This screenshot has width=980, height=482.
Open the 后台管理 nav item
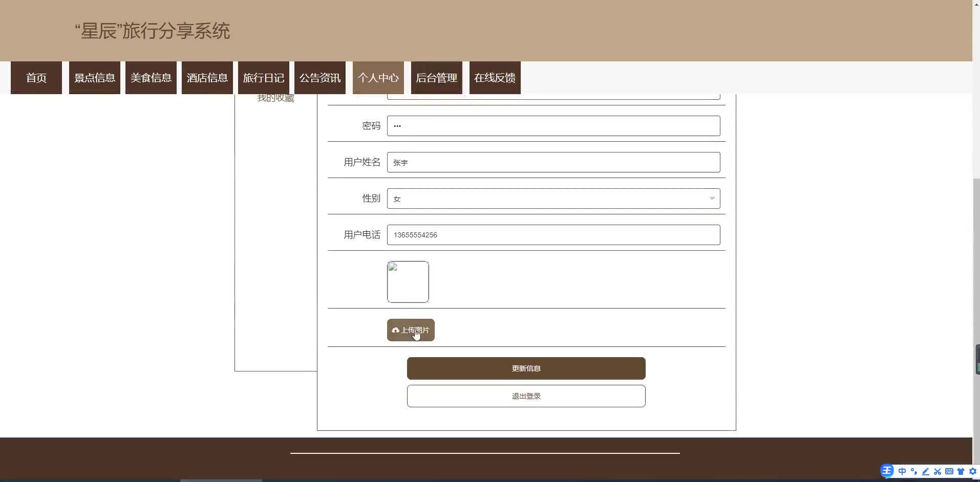437,78
